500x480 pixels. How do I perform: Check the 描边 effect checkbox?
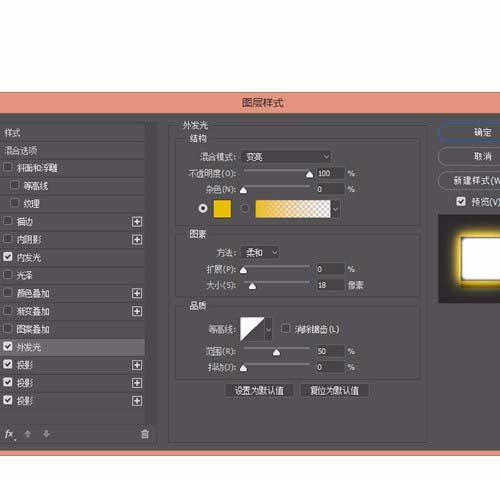pyautogui.click(x=8, y=220)
